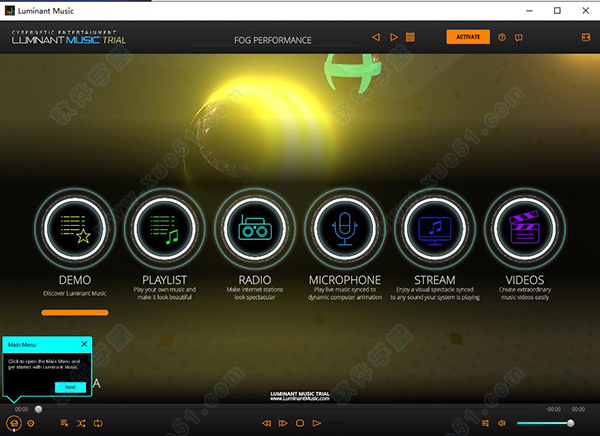Close the Main Menu tooltip
The height and width of the screenshot is (436, 600).
84,344
